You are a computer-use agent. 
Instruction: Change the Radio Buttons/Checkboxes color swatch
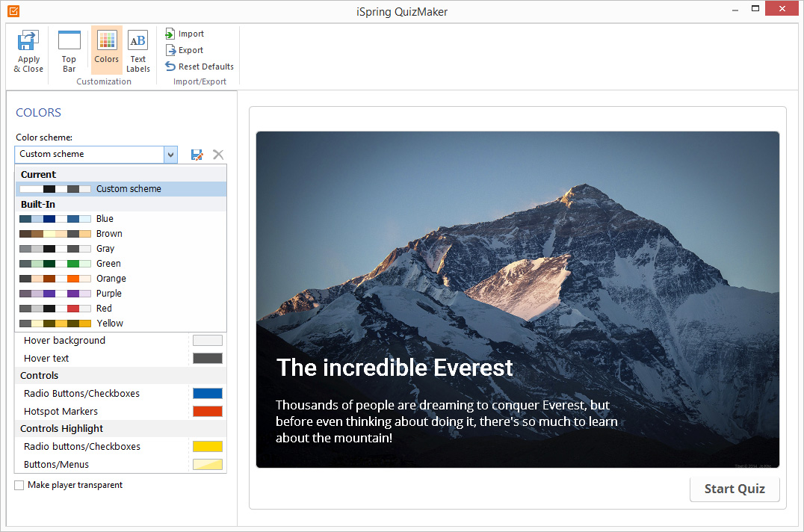click(x=207, y=393)
